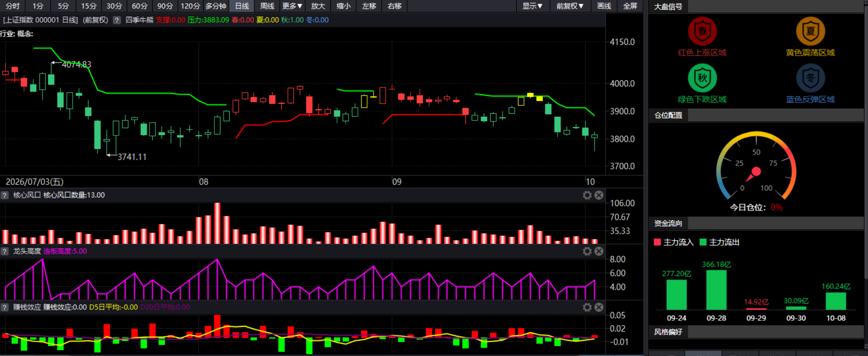Select the 5分 period tab
868x356 pixels.
click(63, 6)
